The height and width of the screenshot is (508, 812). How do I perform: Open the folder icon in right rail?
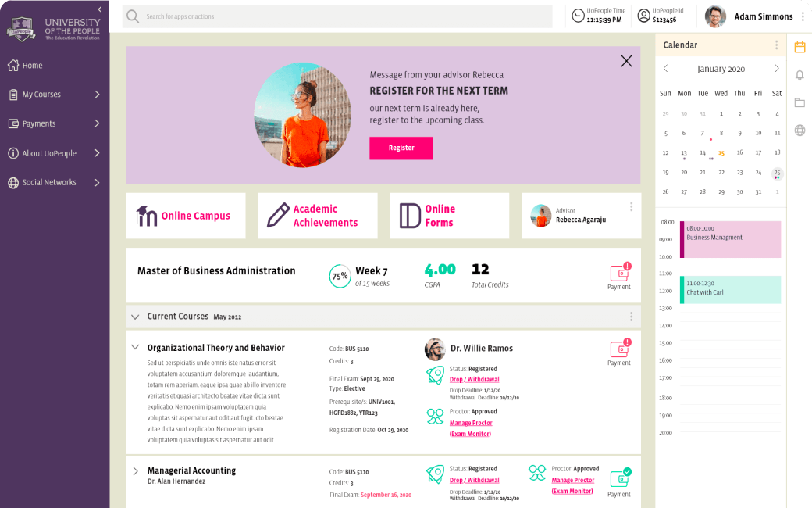click(x=800, y=102)
